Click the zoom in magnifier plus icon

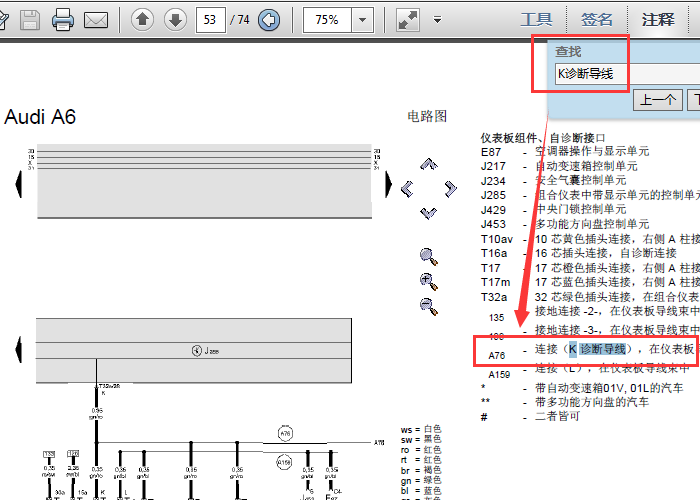point(429,282)
